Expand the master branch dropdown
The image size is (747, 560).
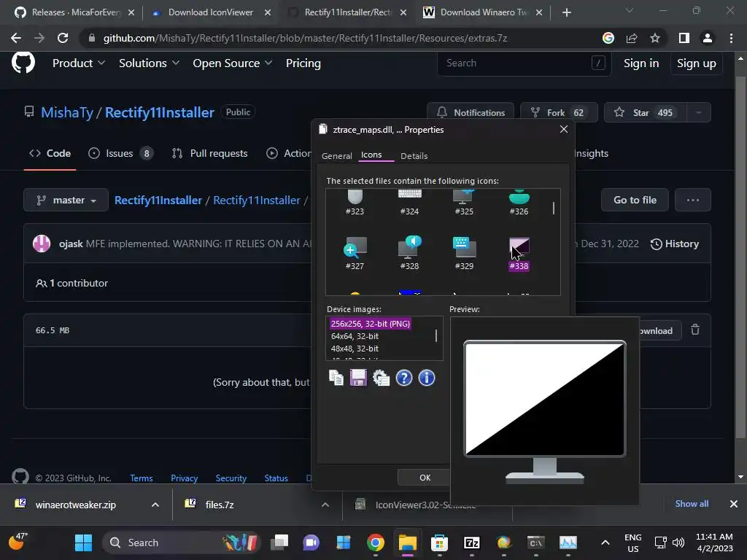click(66, 200)
